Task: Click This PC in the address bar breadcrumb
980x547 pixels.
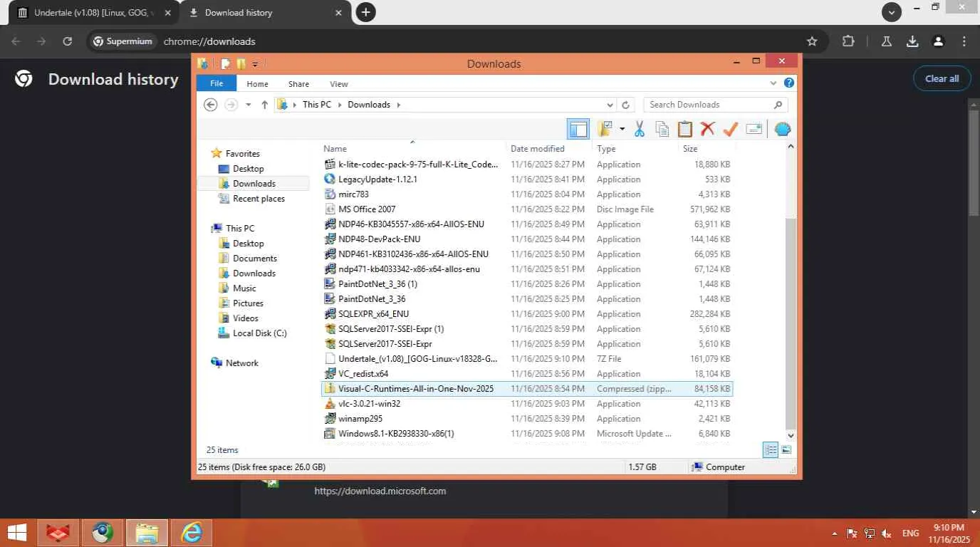Action: pyautogui.click(x=317, y=105)
